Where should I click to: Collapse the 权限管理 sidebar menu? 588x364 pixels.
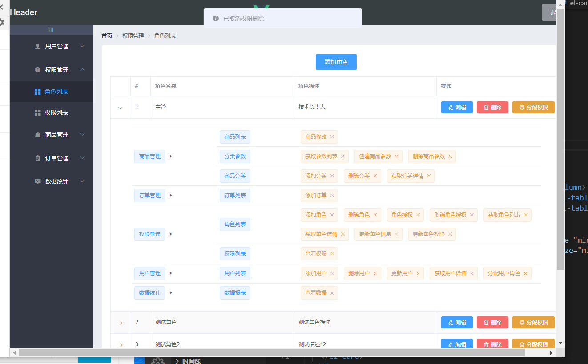point(52,70)
